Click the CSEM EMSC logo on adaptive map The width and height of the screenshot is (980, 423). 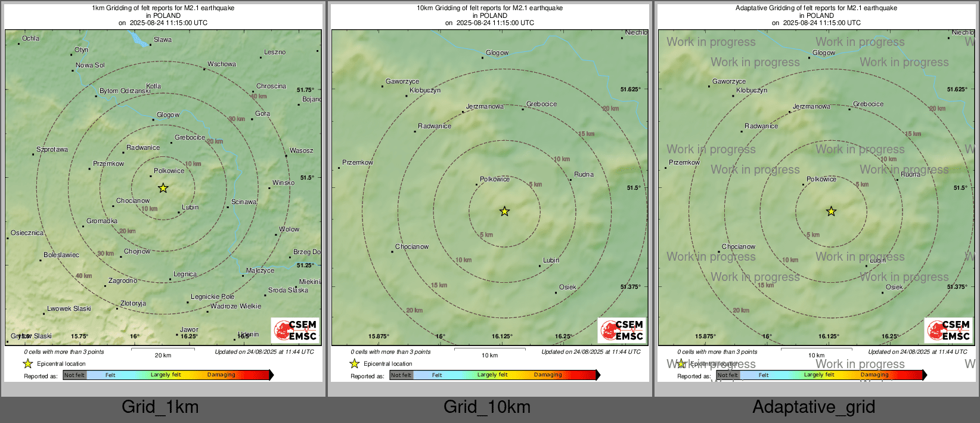948,330
